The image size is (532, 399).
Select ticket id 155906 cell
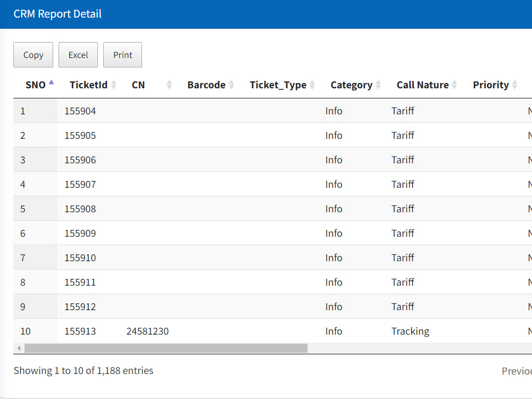point(80,160)
